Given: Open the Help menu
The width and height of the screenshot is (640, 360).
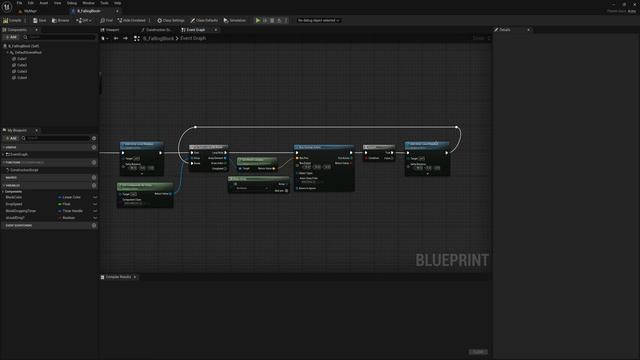Looking at the screenshot, I should point(118,3).
